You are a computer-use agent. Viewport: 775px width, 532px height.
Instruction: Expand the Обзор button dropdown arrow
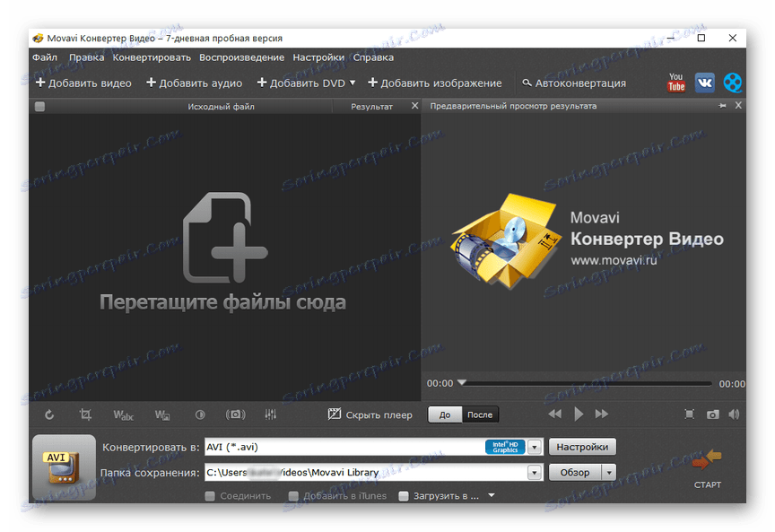[609, 473]
